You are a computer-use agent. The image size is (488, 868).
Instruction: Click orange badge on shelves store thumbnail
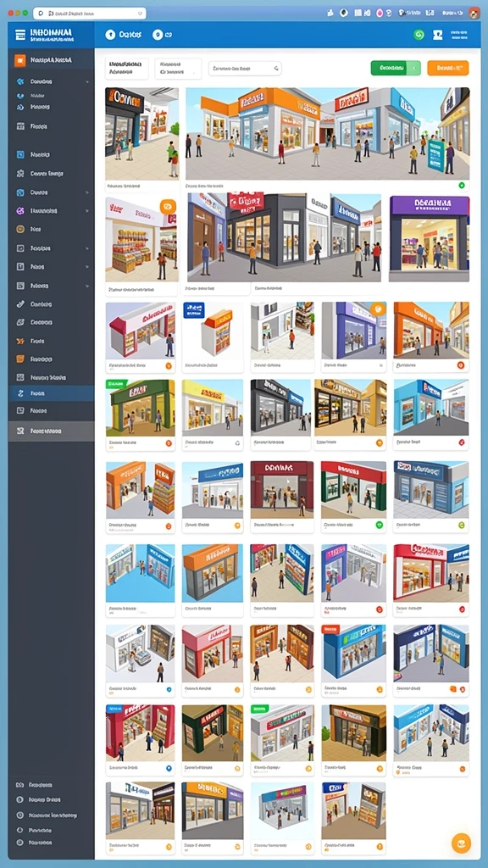coord(169,207)
